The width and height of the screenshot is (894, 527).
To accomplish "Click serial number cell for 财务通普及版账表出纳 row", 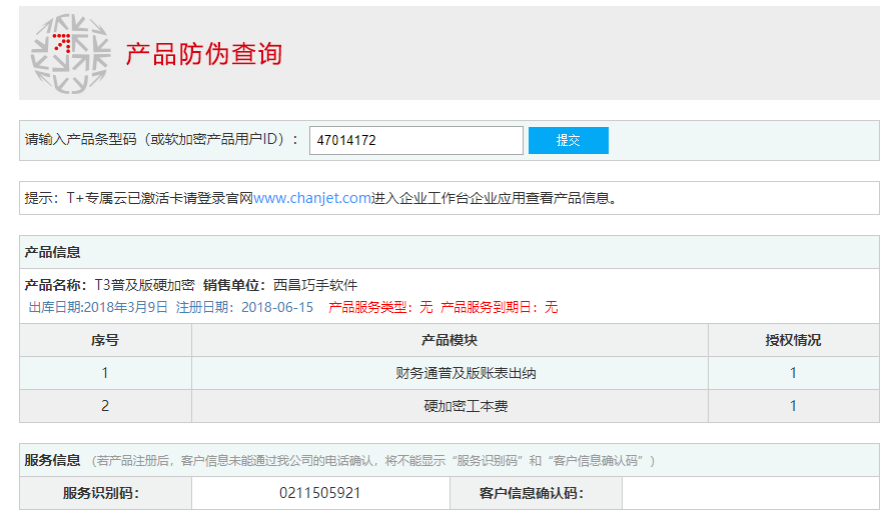I will 105,374.
